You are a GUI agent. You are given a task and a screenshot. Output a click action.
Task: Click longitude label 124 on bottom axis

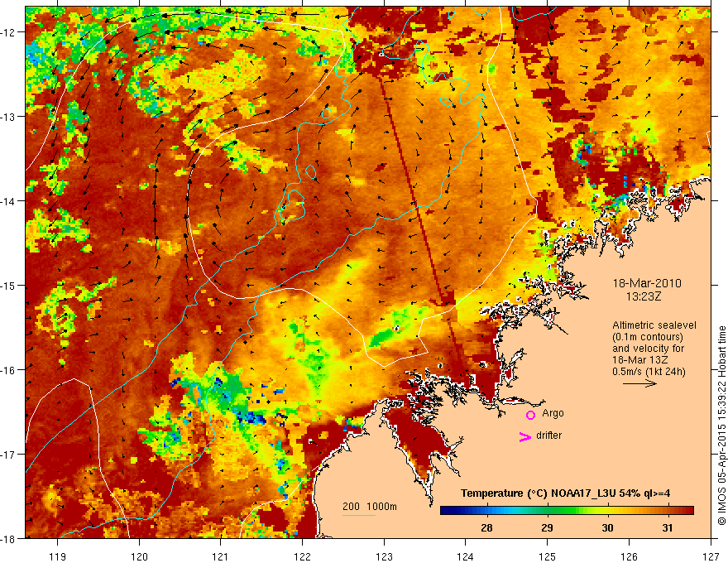tap(465, 556)
